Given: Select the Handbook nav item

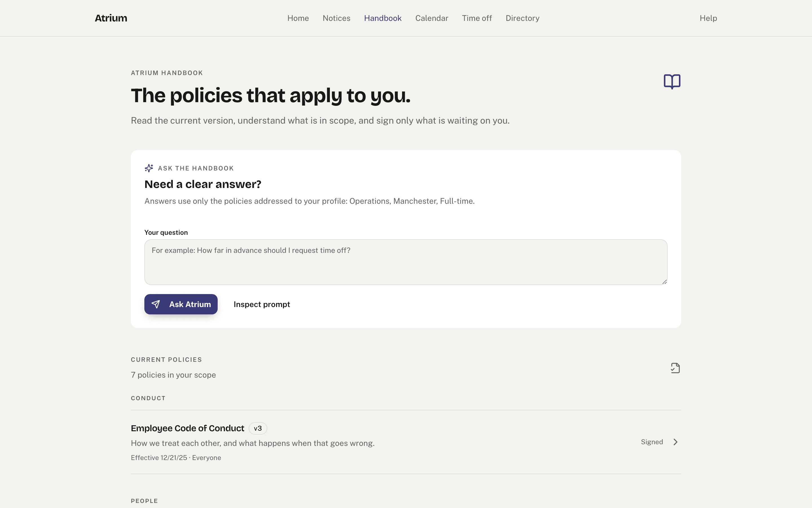Looking at the screenshot, I should coord(383,18).
